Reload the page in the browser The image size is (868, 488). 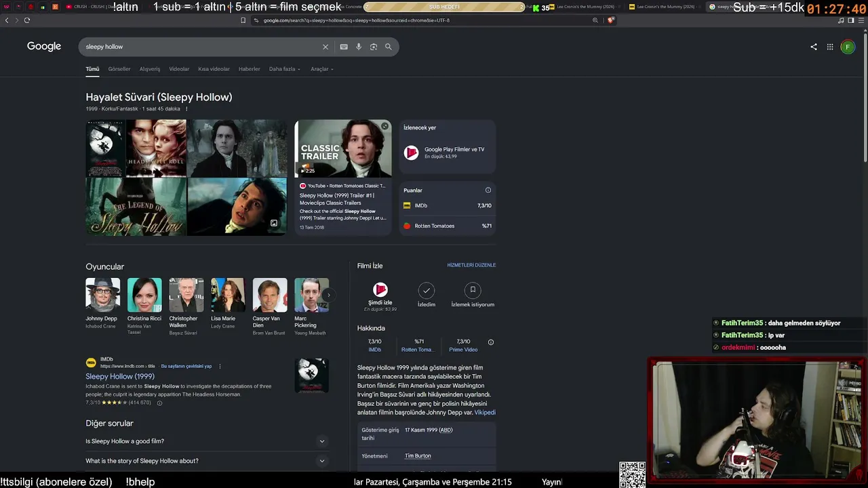27,20
